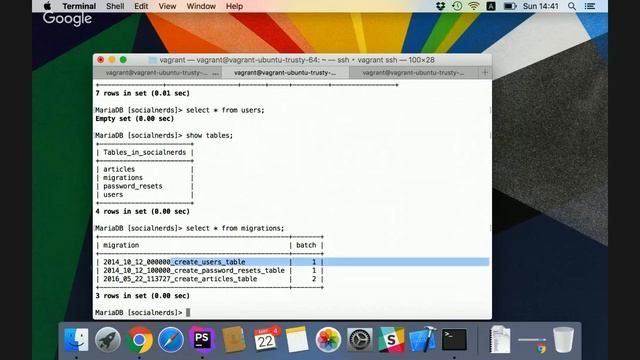Click '7 rows in set (0.01 sec)' line
This screenshot has height=360, width=640.
coord(142,93)
